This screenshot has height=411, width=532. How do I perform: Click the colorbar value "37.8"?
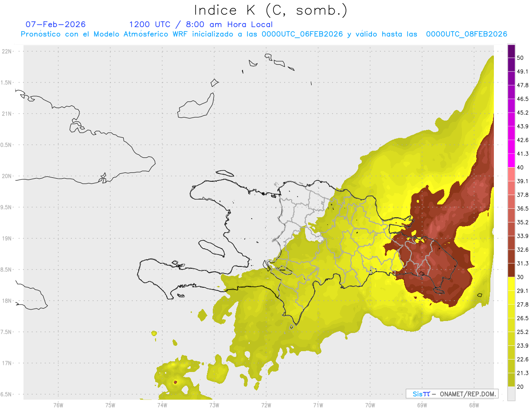tap(523, 195)
